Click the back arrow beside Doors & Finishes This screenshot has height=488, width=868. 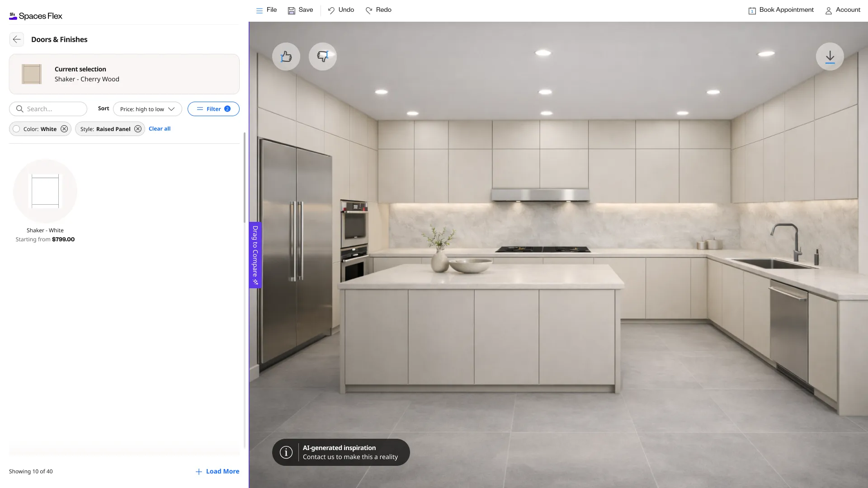17,39
